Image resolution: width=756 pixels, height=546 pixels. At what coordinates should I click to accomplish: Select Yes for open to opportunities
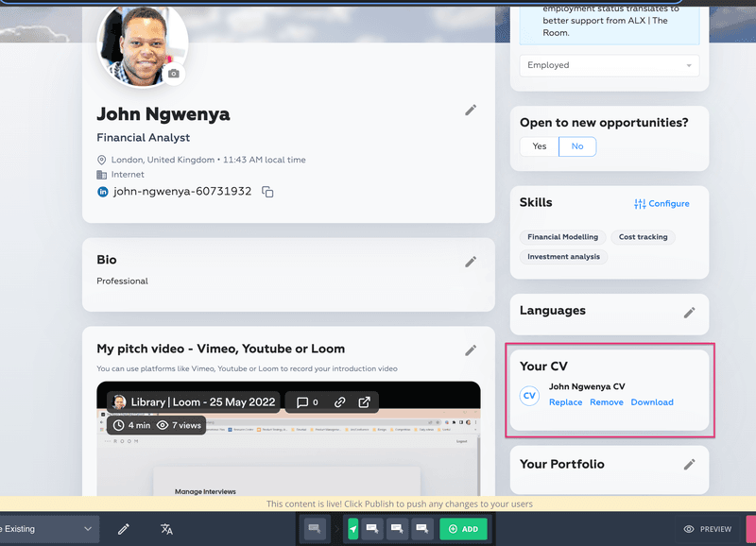[x=540, y=146]
